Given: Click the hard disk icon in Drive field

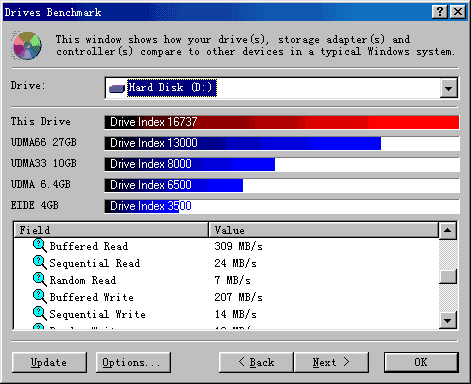Looking at the screenshot, I should click(x=117, y=89).
